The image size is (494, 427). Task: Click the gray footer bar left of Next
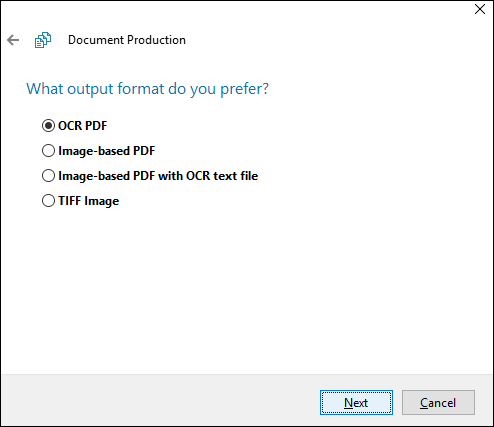(160, 400)
